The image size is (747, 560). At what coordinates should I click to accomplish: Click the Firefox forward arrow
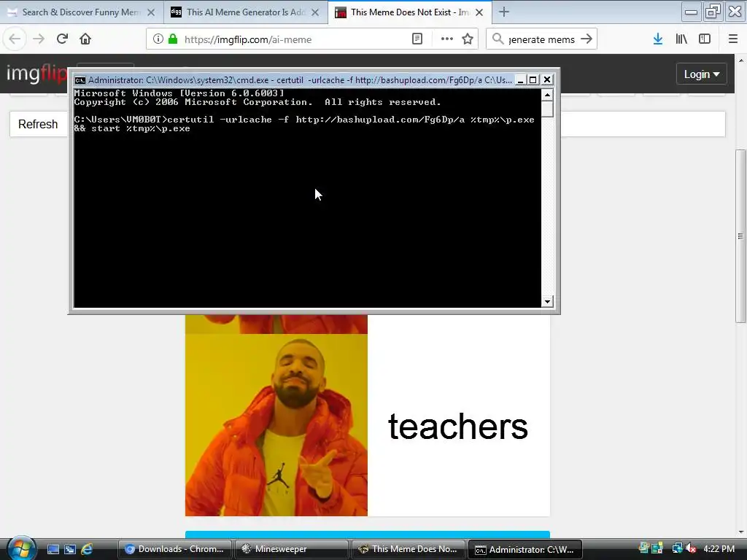39,39
